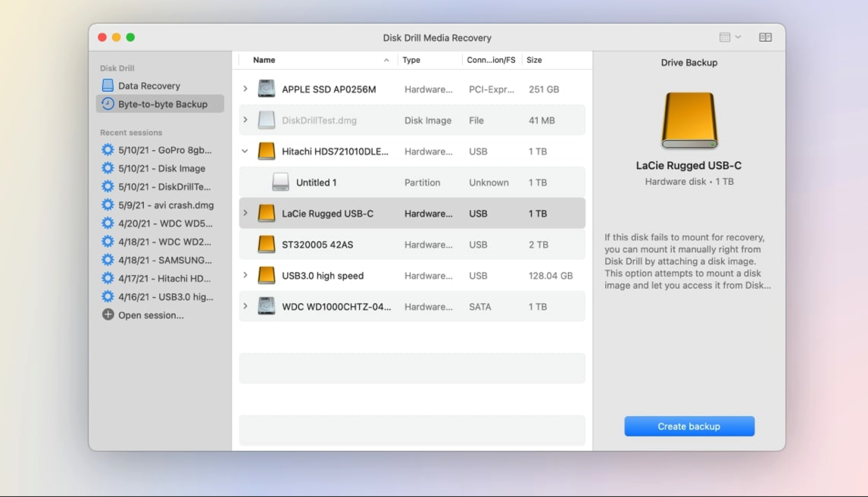Click gear icon for GoPro 8gb session
Screen dimensions: 868x497
click(x=108, y=149)
